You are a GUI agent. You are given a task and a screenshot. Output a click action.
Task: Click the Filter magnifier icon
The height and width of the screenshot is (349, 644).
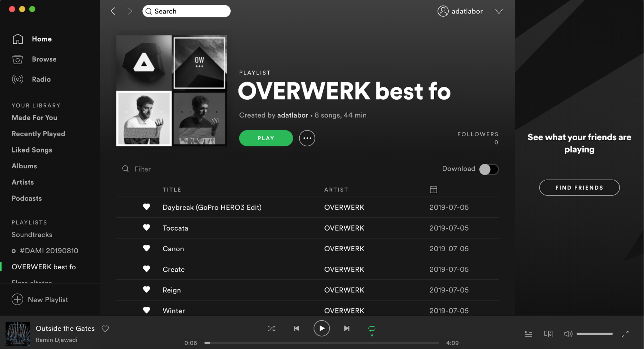tap(125, 169)
